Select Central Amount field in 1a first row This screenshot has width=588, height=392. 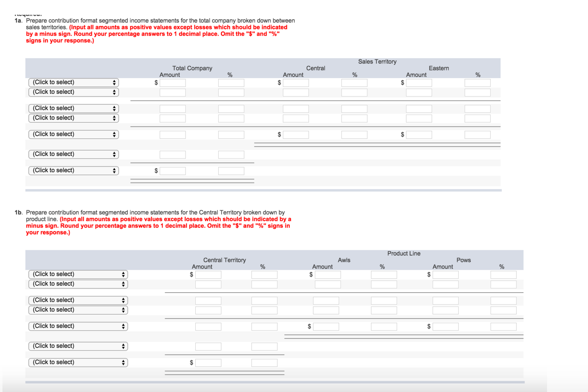click(296, 83)
